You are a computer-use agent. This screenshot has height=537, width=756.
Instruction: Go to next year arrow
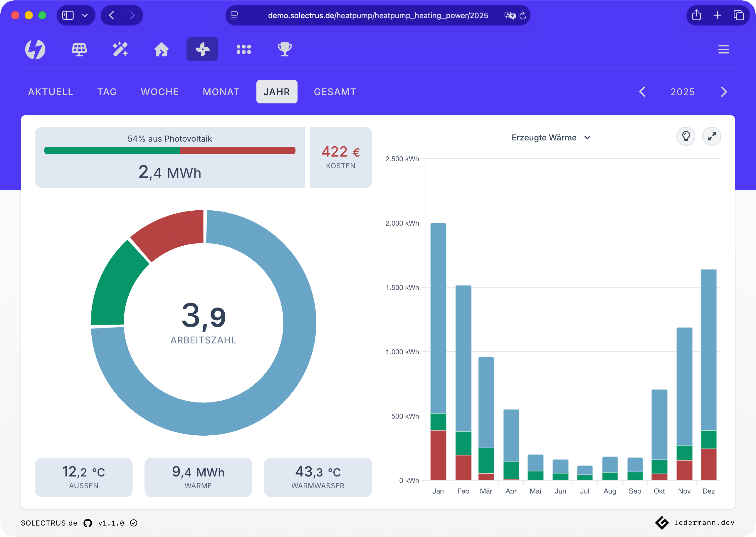[x=724, y=92]
